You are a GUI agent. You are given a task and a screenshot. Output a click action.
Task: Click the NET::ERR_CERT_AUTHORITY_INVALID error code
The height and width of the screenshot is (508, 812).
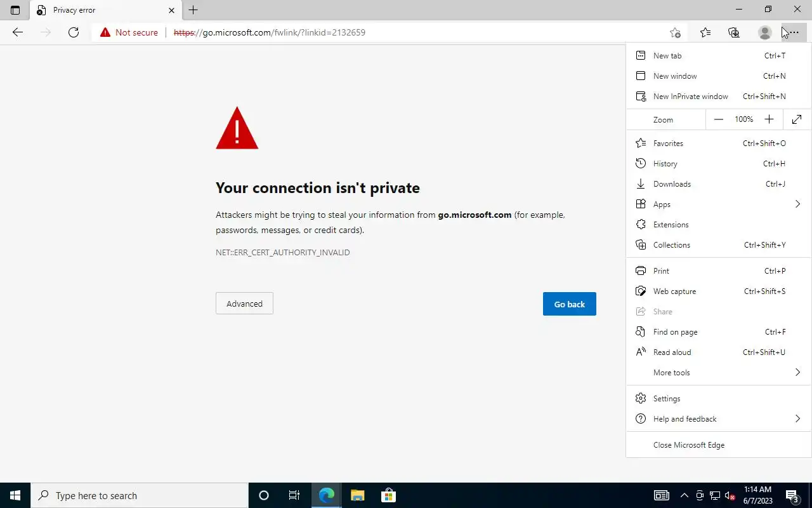(x=283, y=252)
